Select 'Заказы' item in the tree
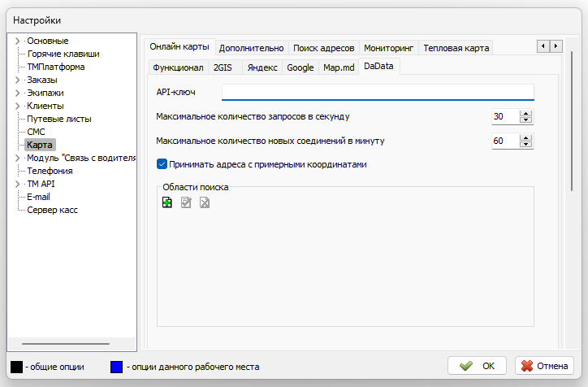Viewport: 588px width, 387px height. 42,80
